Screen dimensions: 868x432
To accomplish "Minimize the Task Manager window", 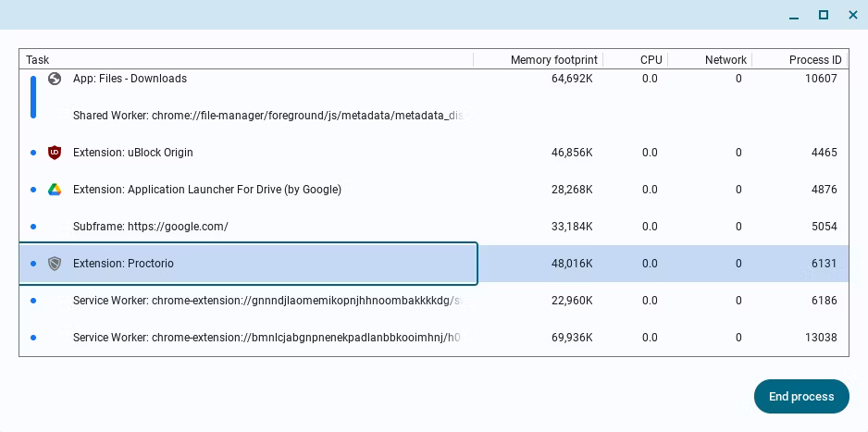I will coord(794,15).
